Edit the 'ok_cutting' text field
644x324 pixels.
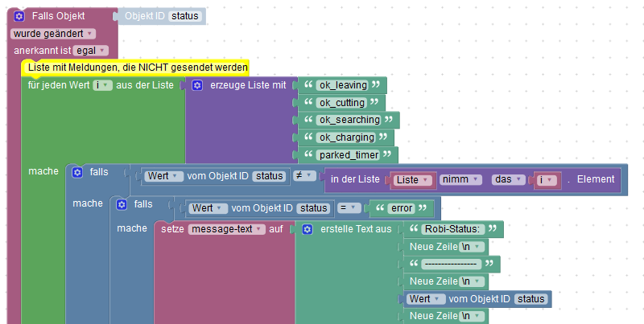point(342,103)
